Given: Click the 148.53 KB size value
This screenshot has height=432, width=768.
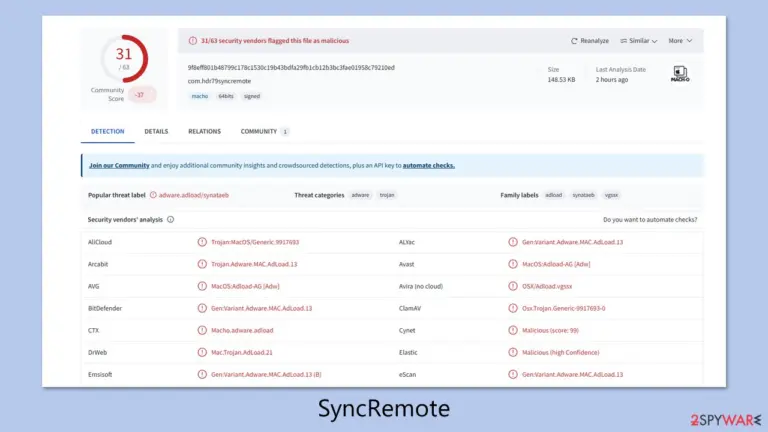Looking at the screenshot, I should pyautogui.click(x=561, y=79).
